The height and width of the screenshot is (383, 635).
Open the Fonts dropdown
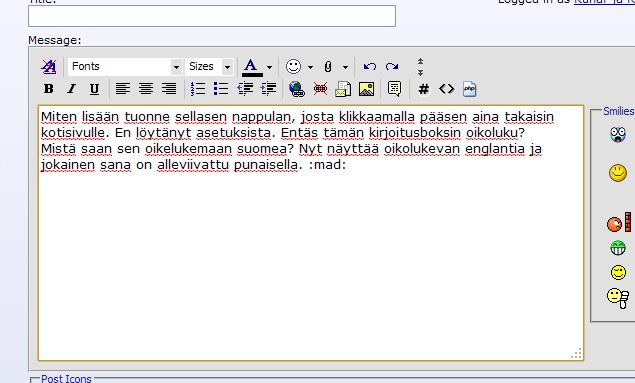click(x=124, y=66)
